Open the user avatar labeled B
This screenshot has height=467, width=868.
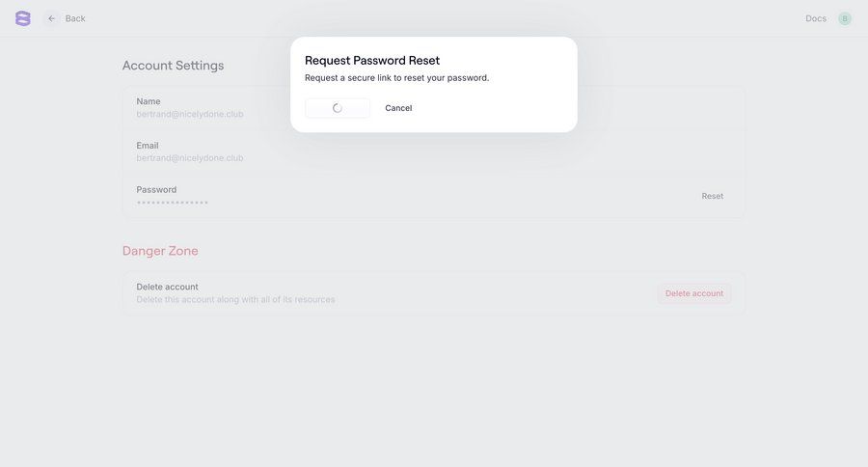[x=845, y=18]
